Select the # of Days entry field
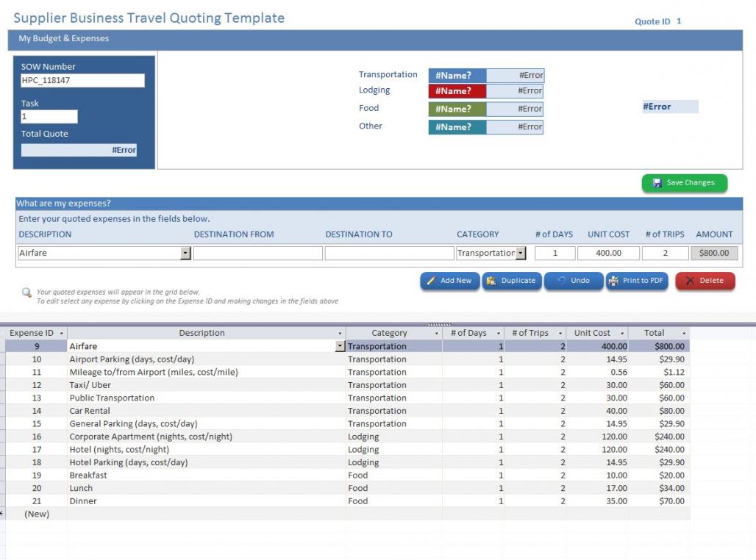The width and height of the screenshot is (756, 560). coord(555,253)
